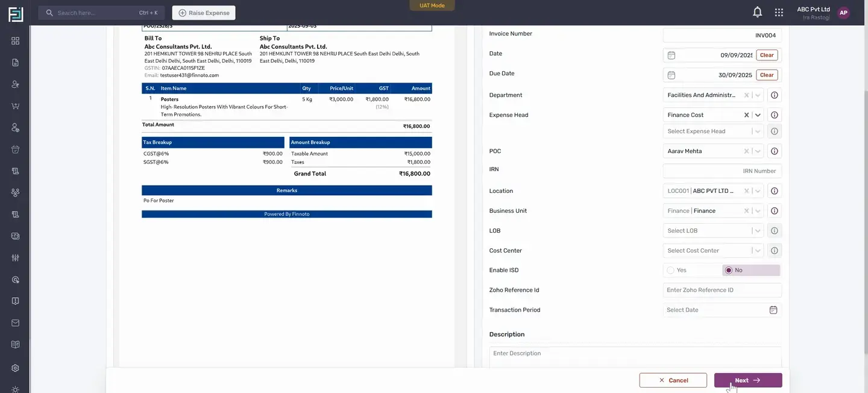
Task: Open the dashboard grid icon in sidebar
Action: tap(16, 41)
